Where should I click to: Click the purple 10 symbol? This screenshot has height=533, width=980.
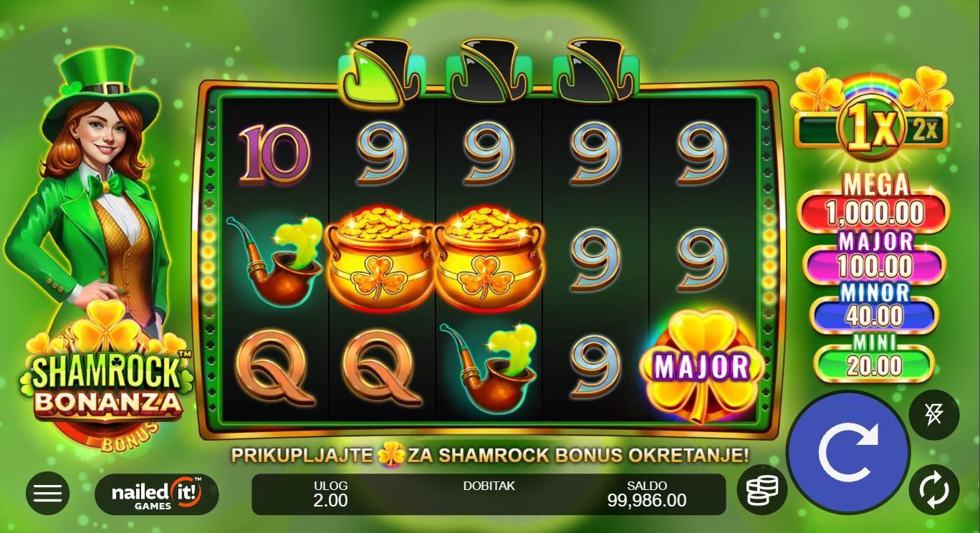click(x=275, y=153)
